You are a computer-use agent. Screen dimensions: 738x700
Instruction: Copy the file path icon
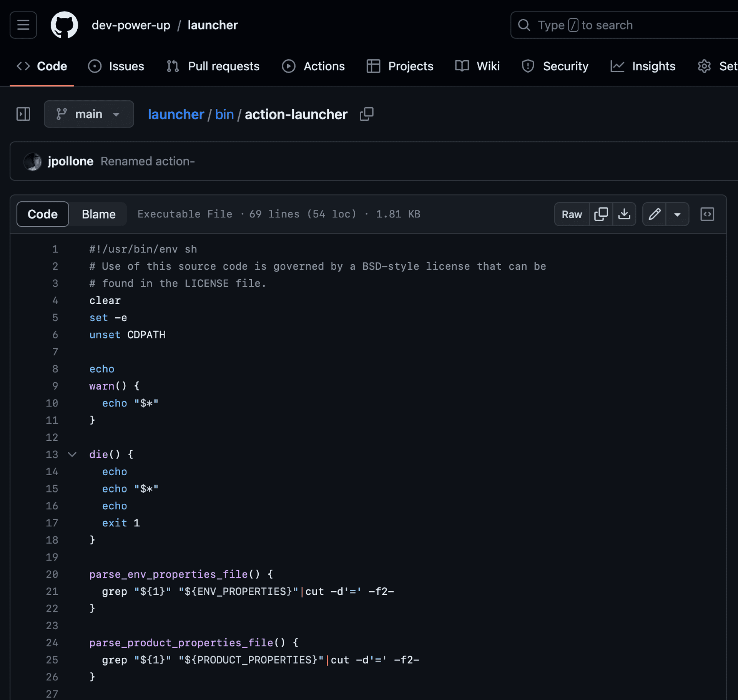366,114
